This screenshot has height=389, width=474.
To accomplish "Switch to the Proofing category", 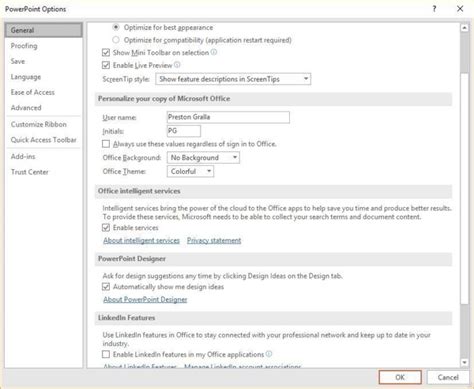I will pos(24,46).
